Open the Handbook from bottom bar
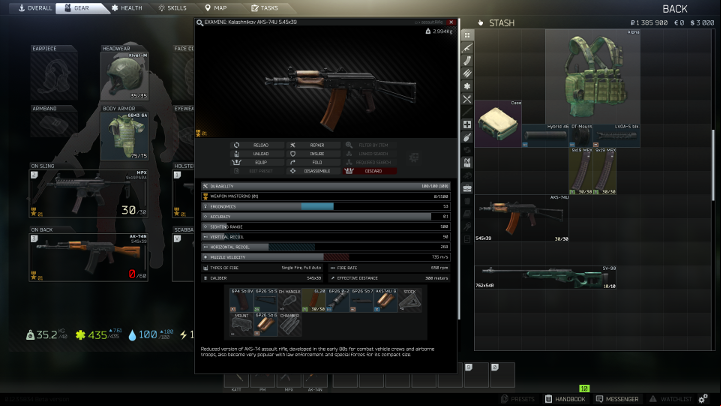 (x=565, y=399)
